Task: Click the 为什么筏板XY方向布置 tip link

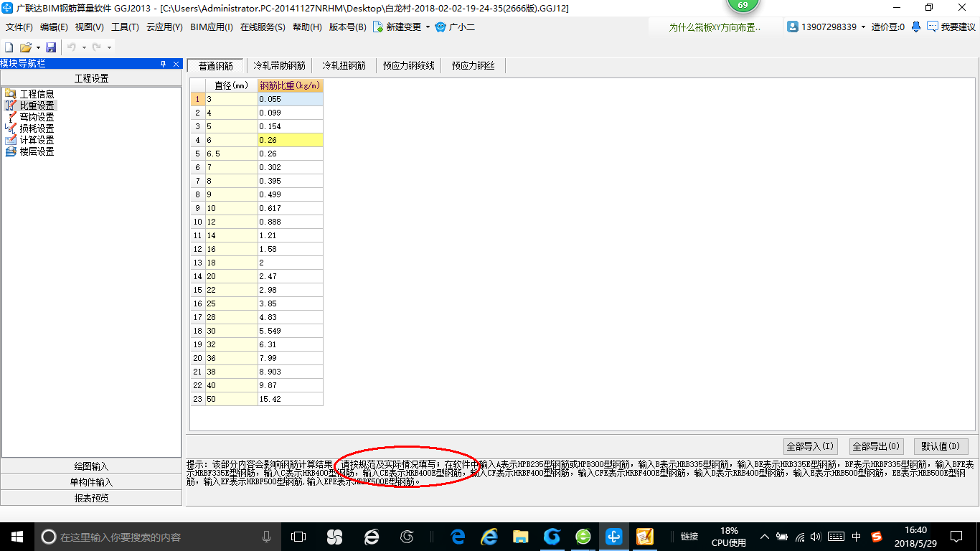Action: click(715, 27)
